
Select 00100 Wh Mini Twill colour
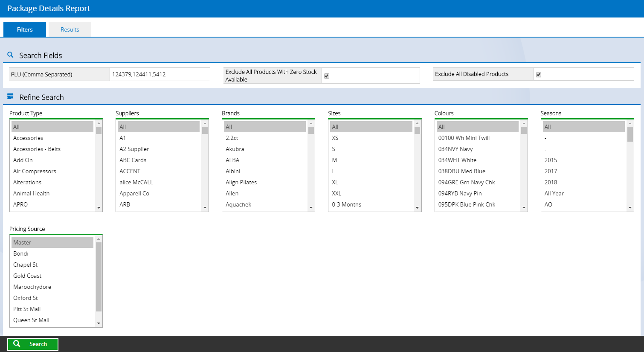[x=478, y=138]
